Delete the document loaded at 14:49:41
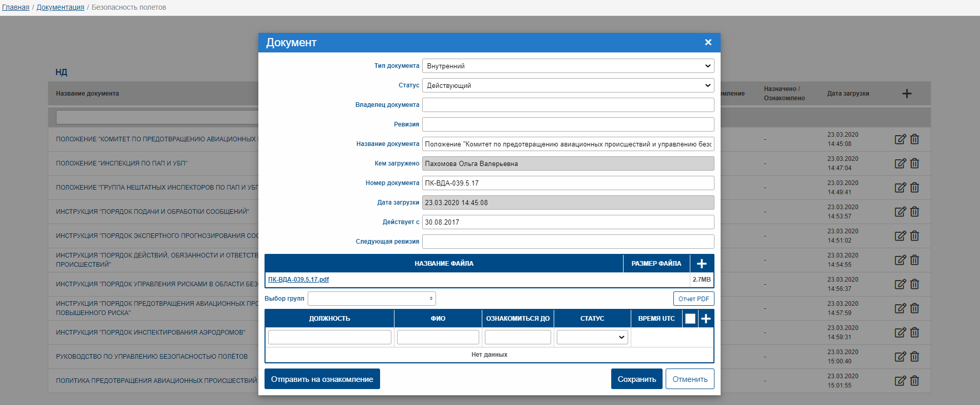The height and width of the screenshot is (405, 980). coord(915,188)
